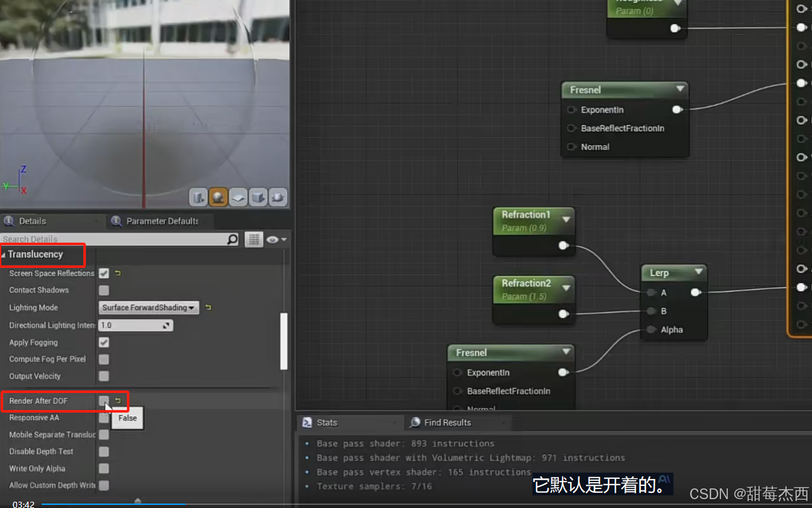Click the Normal pin of Fresnel above Refraction1

point(571,147)
